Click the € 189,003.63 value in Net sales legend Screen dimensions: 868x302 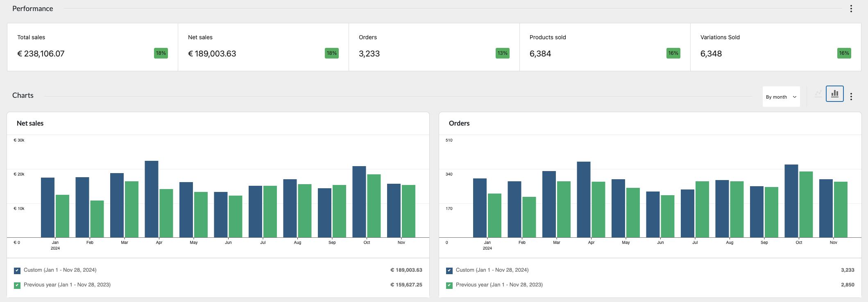[406, 270]
